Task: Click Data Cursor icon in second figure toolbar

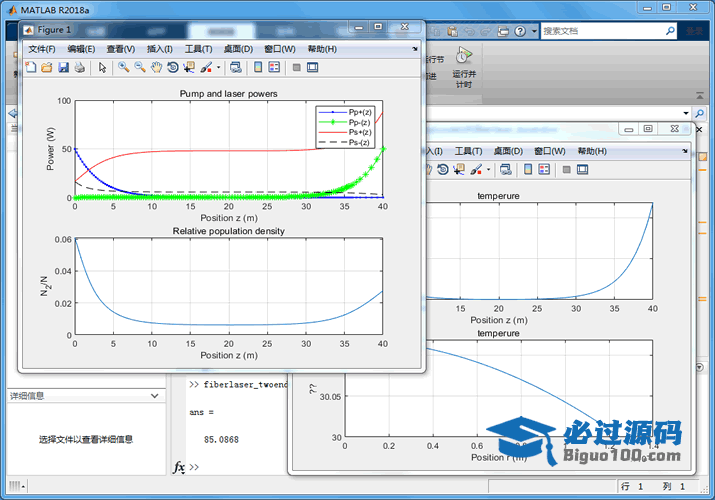Action: point(459,170)
